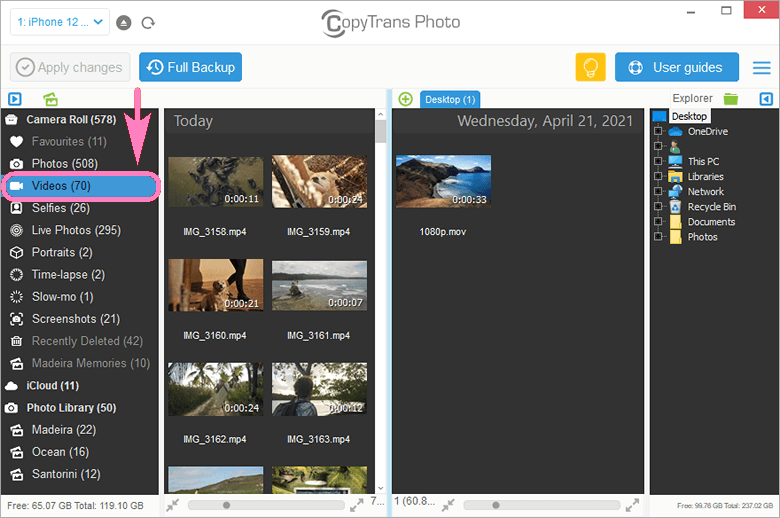Click the heart icon next to Favourites

(x=16, y=142)
